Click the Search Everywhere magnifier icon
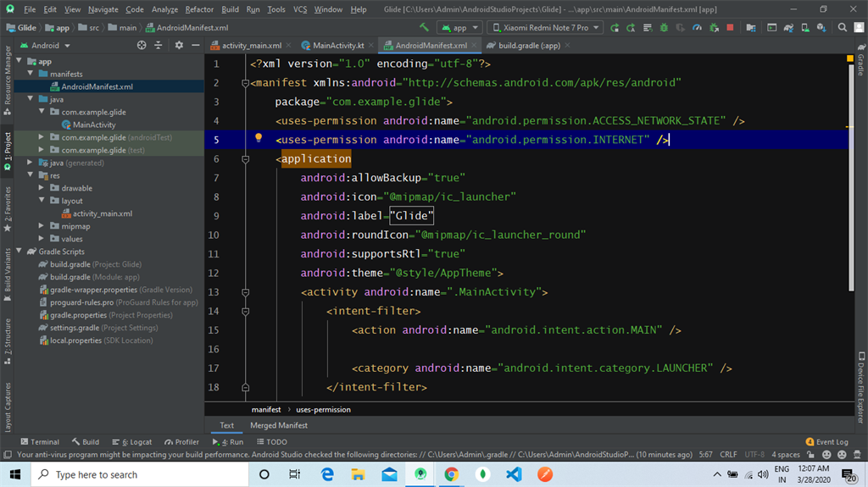Screen dimensions: 868x487 tap(843, 27)
